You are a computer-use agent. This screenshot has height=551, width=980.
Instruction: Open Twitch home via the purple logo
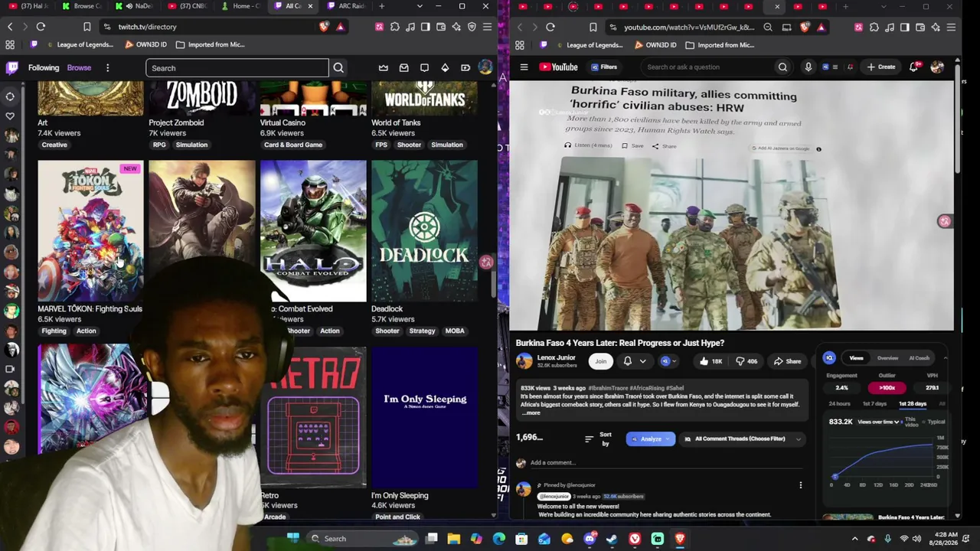(x=12, y=67)
